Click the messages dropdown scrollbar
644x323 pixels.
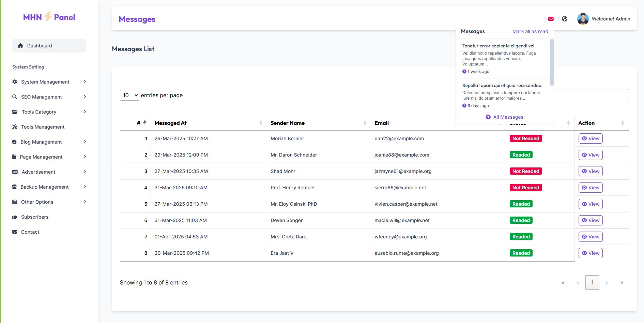click(x=552, y=62)
